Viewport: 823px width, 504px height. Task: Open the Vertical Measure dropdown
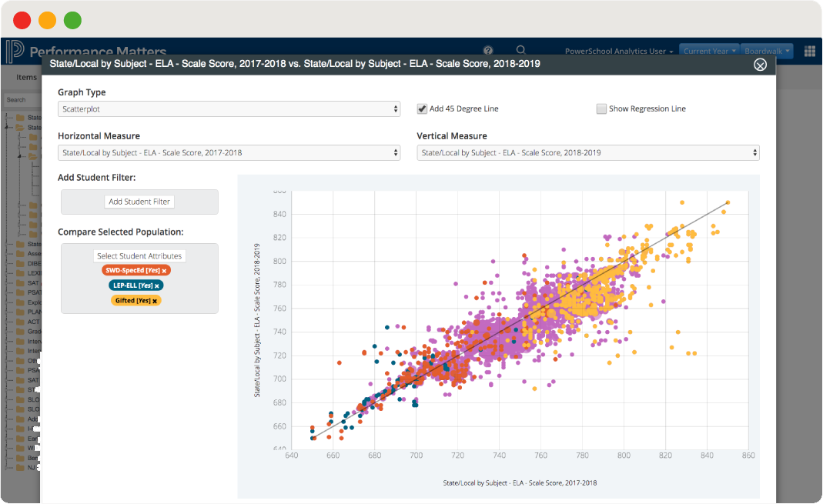pyautogui.click(x=588, y=152)
